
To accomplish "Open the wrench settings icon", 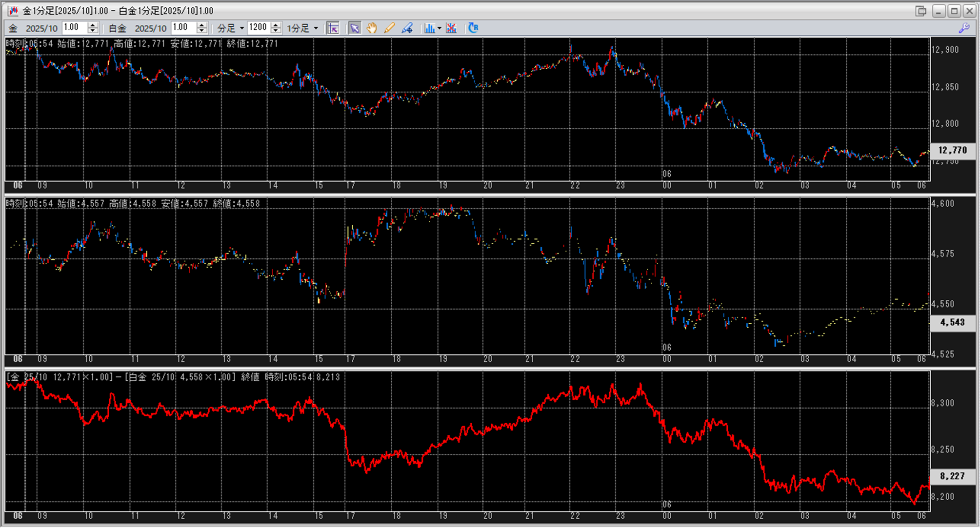I will pos(964,28).
